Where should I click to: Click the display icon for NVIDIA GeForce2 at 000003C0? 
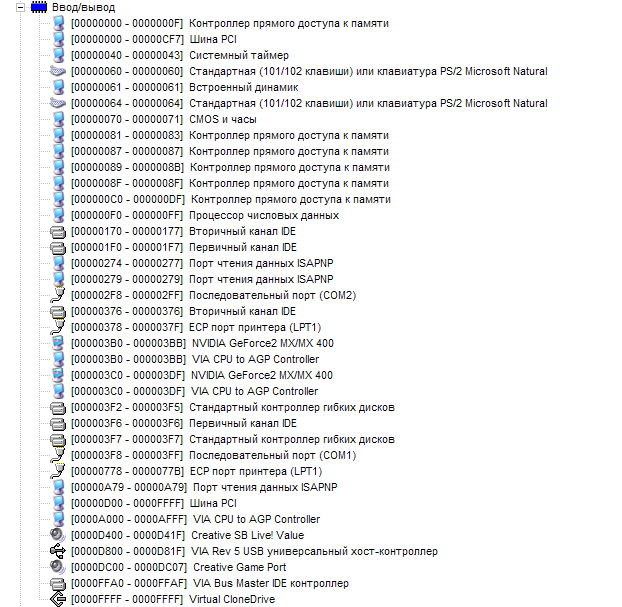(x=58, y=375)
